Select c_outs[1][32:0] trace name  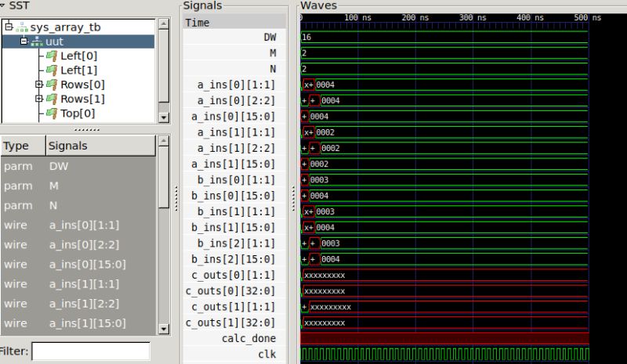point(230,323)
